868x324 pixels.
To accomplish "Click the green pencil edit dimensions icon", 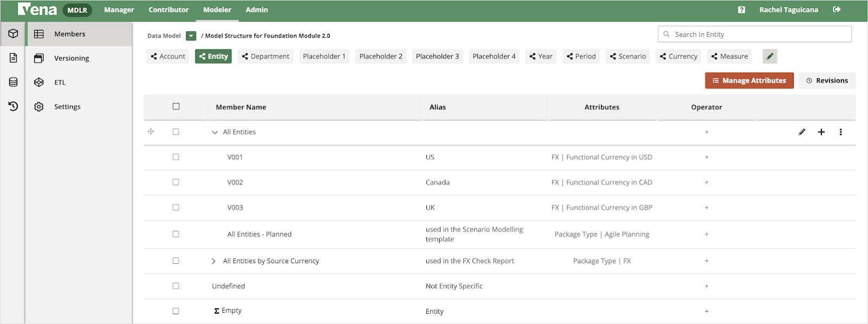I will pos(769,56).
